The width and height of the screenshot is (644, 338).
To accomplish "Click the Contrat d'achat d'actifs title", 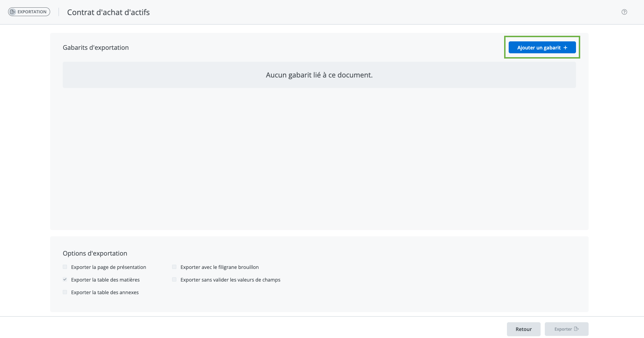I will (108, 12).
